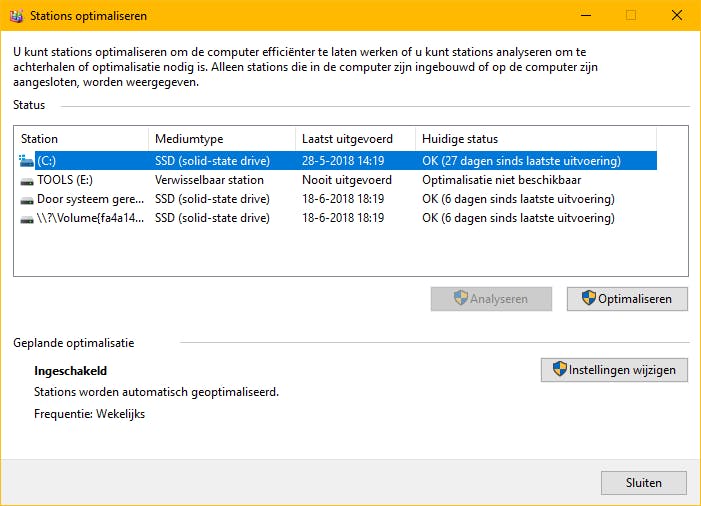Viewport: 701px width, 506px height.
Task: Select the (C:) station row
Action: [x=338, y=161]
